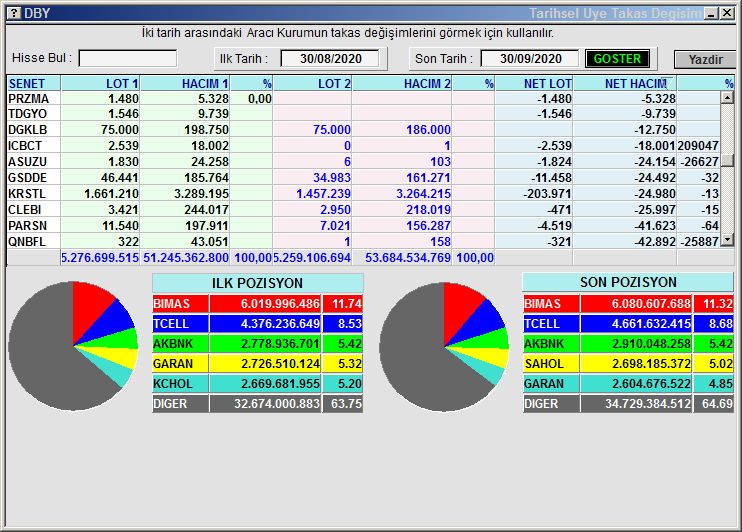Close the Tarihsel Uye Takas window
The width and height of the screenshot is (742, 532).
pyautogui.click(x=726, y=13)
